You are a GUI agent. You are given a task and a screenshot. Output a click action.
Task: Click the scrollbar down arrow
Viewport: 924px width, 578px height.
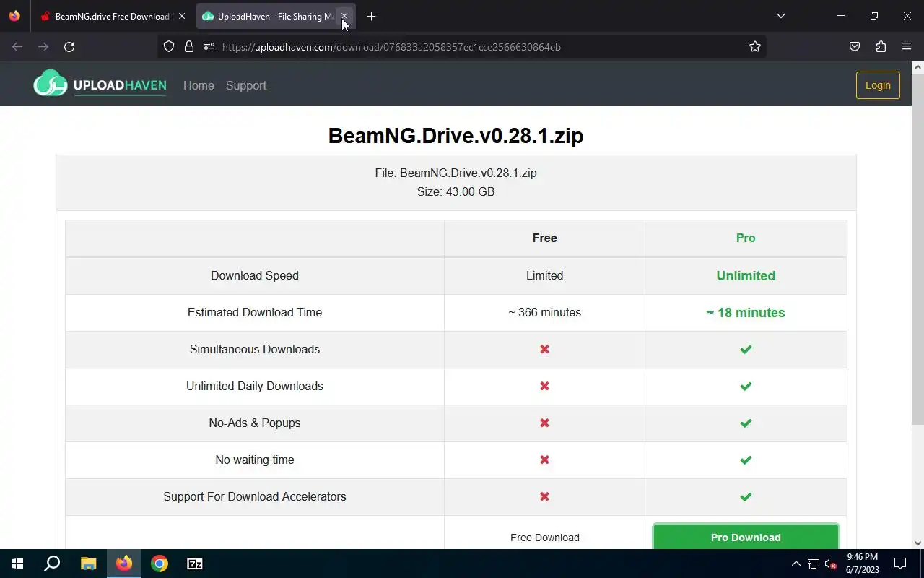pyautogui.click(x=918, y=543)
